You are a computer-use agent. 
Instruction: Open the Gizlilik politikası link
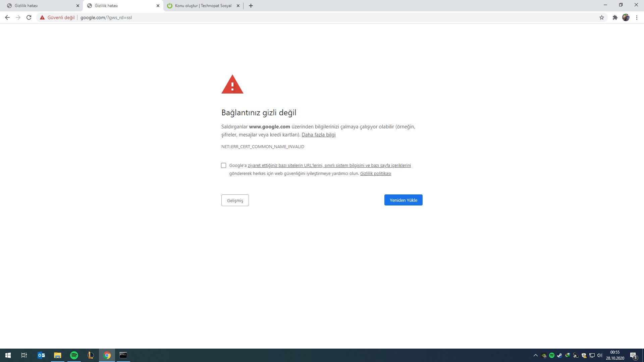point(375,174)
